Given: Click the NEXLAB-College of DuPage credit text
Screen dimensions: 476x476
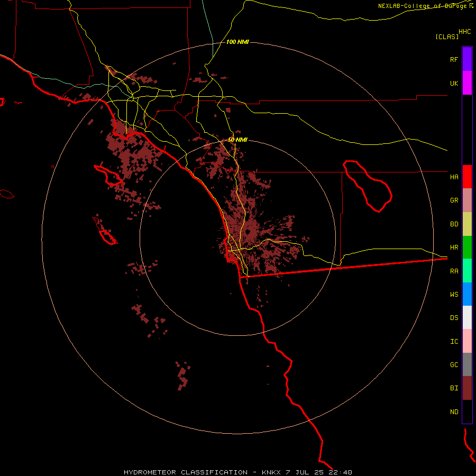Looking at the screenshot, I should coord(422,6).
